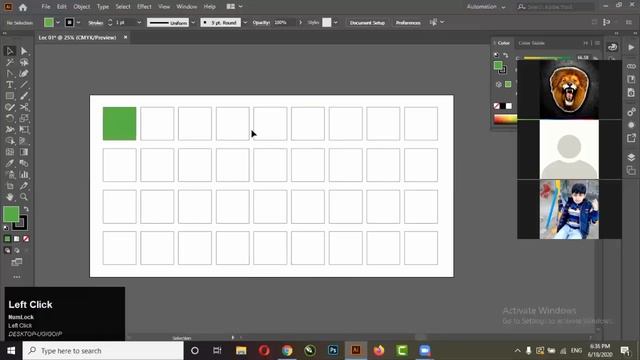Select the Lasso tool

pyautogui.click(x=24, y=62)
